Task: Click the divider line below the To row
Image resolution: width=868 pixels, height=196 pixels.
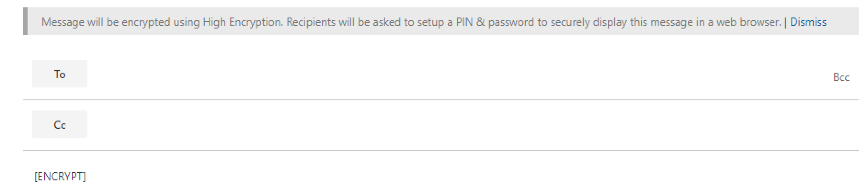Action: (440, 100)
